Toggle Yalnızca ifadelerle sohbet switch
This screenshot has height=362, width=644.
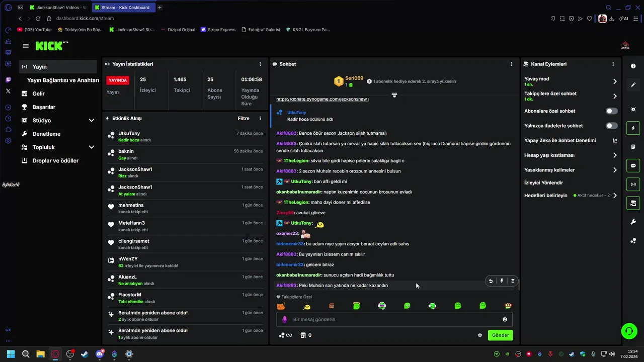[612, 126]
